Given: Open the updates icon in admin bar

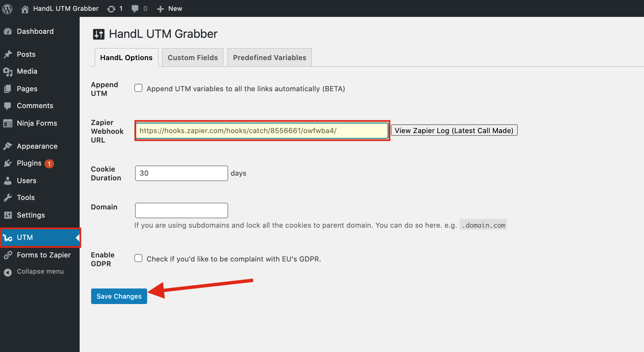Looking at the screenshot, I should [111, 9].
